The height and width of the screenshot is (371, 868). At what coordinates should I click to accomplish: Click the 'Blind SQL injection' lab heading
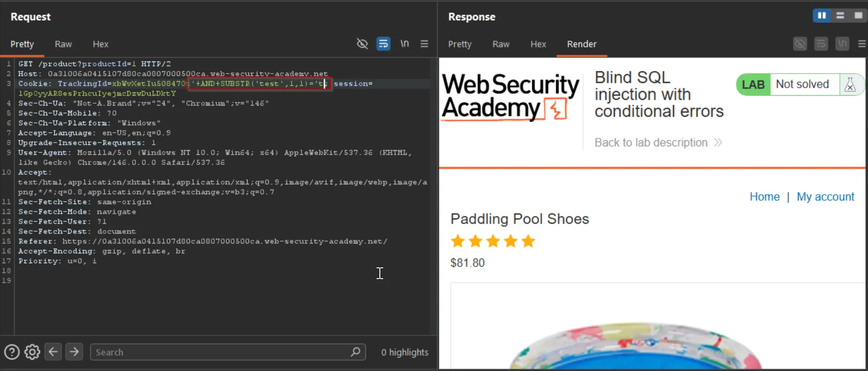(x=659, y=94)
